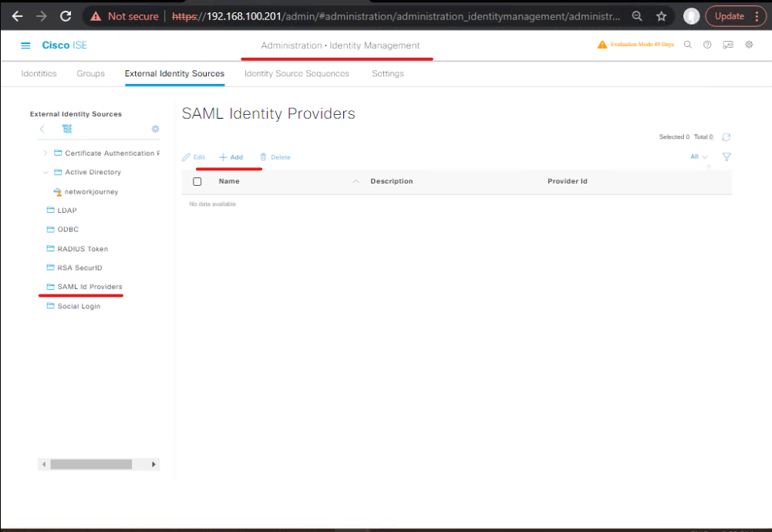This screenshot has width=772, height=532.
Task: Click the Not secure warning icon
Action: pyautogui.click(x=96, y=16)
